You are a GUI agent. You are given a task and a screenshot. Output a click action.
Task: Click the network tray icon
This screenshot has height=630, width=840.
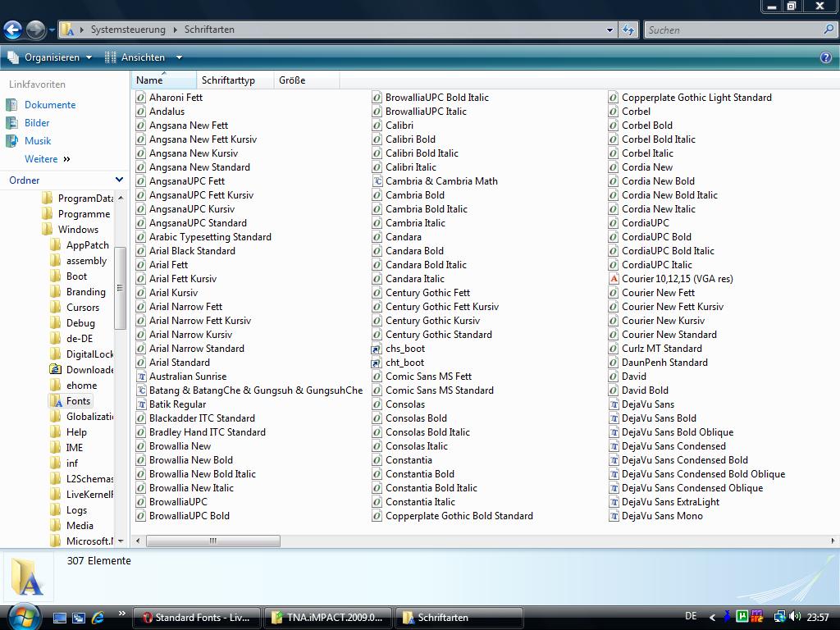780,617
